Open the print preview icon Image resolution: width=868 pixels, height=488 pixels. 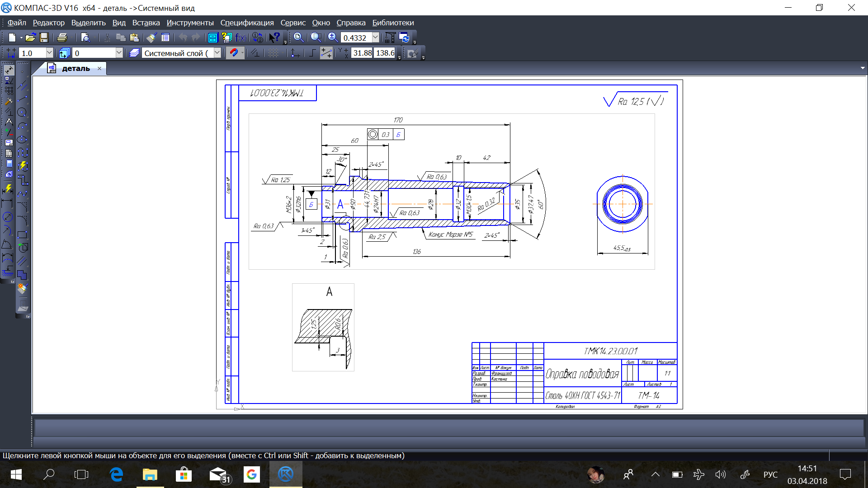85,38
